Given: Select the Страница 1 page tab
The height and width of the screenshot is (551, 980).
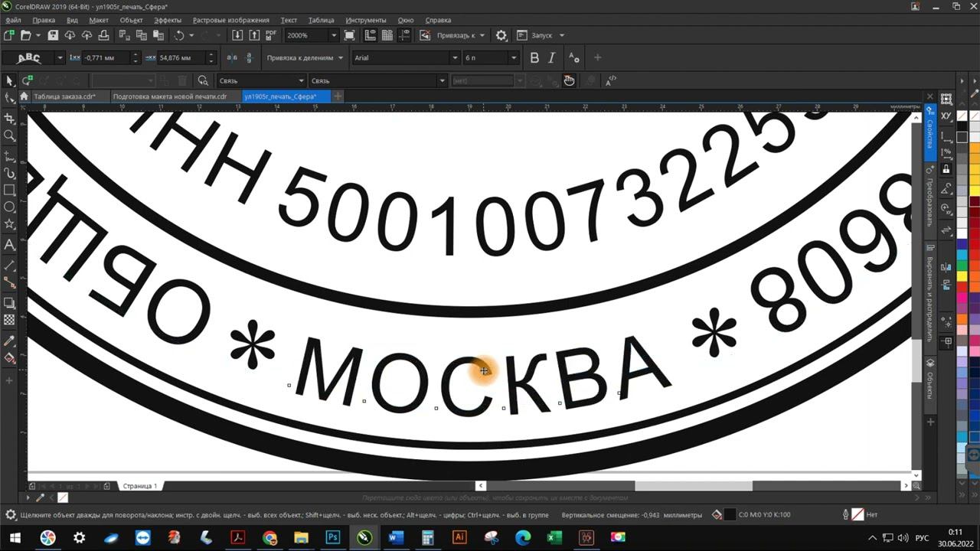Looking at the screenshot, I should pyautogui.click(x=140, y=486).
